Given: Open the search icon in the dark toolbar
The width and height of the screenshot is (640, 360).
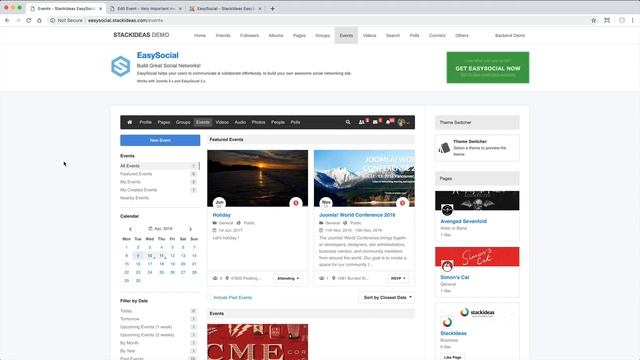Looking at the screenshot, I should (x=348, y=122).
